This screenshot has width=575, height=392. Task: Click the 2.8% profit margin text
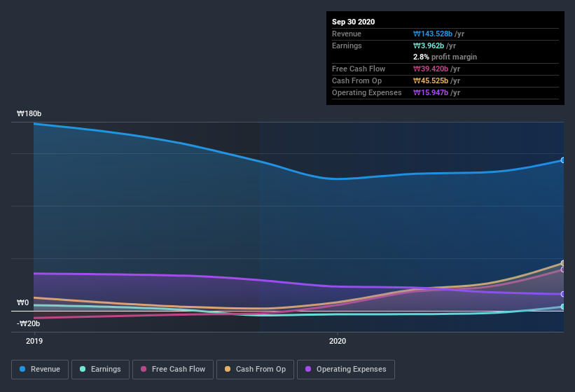point(445,57)
